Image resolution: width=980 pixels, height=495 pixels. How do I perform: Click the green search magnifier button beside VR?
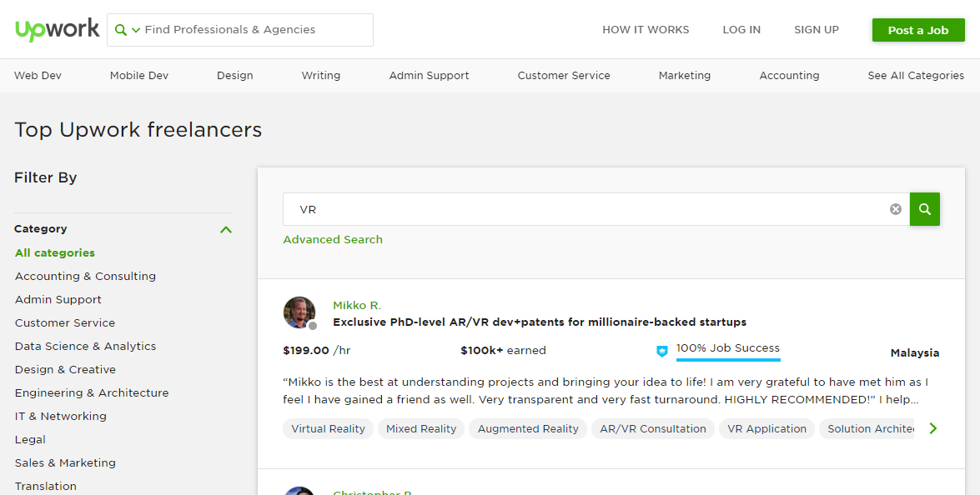click(924, 209)
